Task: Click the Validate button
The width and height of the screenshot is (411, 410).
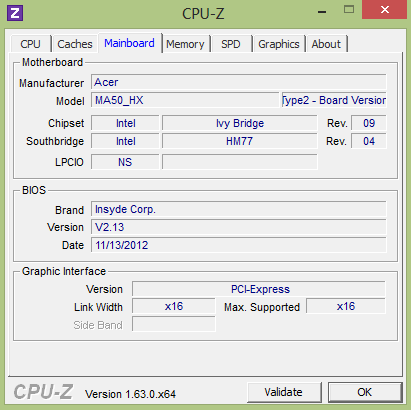Action: pyautogui.click(x=284, y=392)
